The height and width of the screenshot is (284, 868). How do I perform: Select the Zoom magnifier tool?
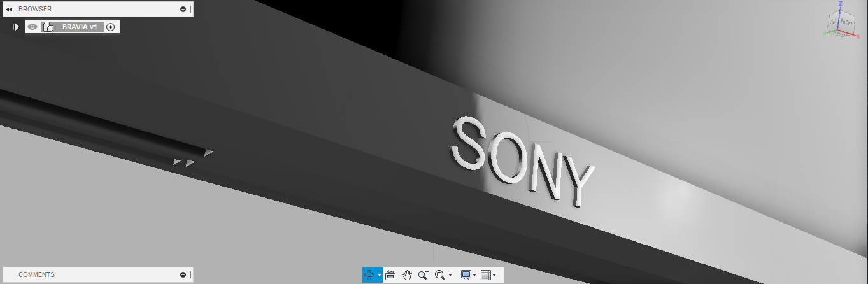point(423,275)
